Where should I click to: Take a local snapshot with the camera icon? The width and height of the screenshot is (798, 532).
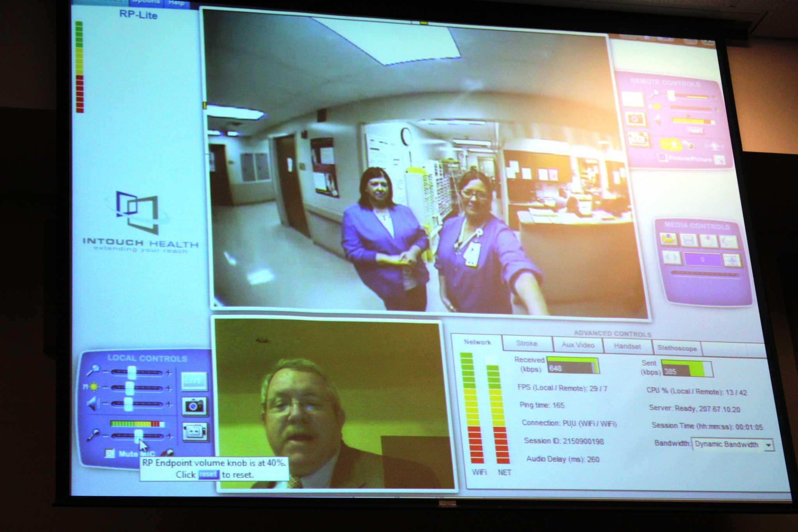[x=194, y=406]
